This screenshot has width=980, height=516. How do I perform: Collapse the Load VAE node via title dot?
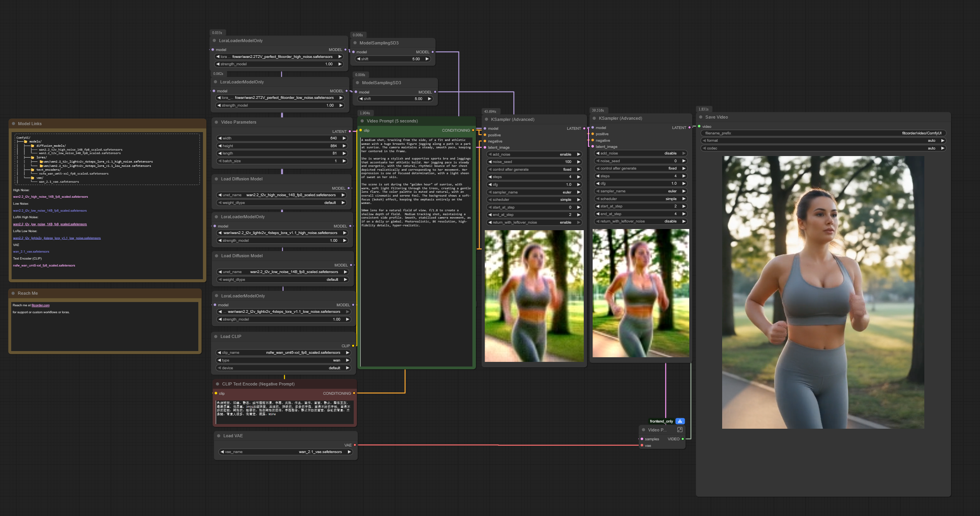pos(218,436)
